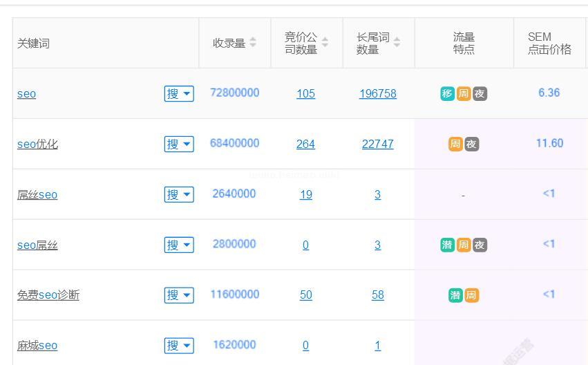Open long-tail count 196758 for seo
Viewport: 588px width, 365px height.
(377, 94)
